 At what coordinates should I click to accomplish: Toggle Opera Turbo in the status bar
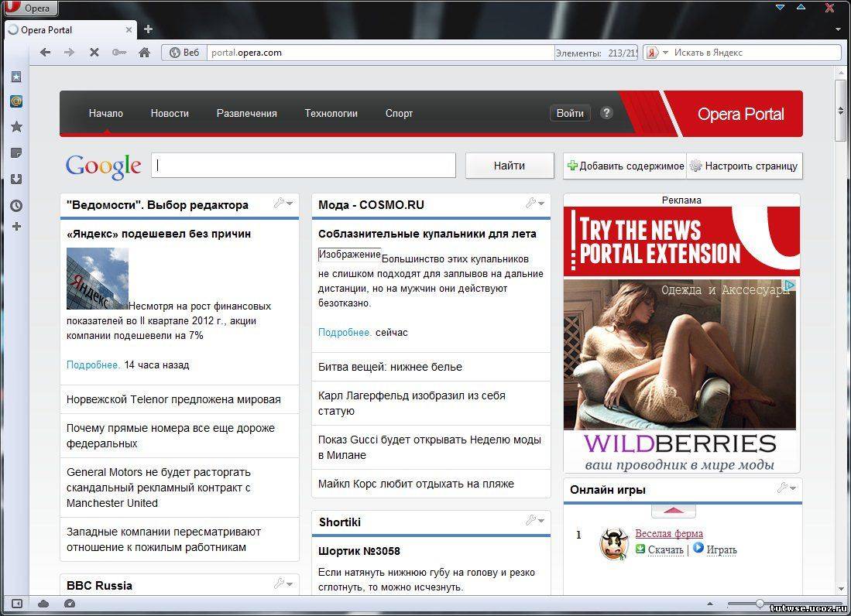(69, 604)
